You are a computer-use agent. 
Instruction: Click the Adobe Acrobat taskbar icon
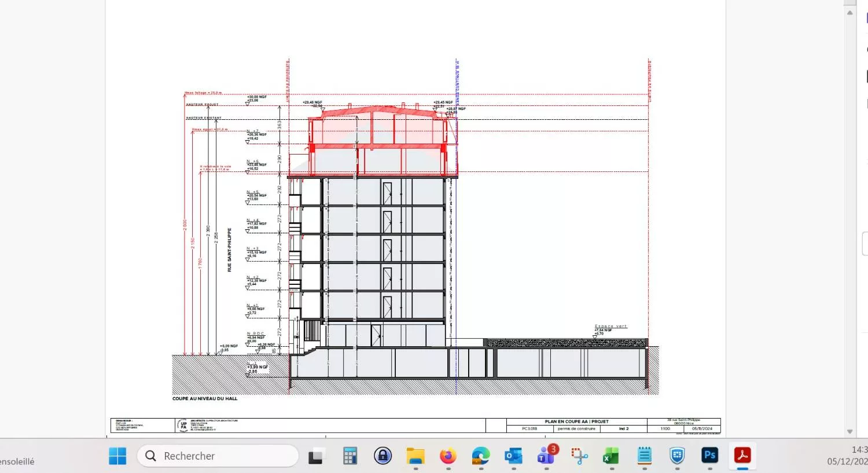point(742,456)
